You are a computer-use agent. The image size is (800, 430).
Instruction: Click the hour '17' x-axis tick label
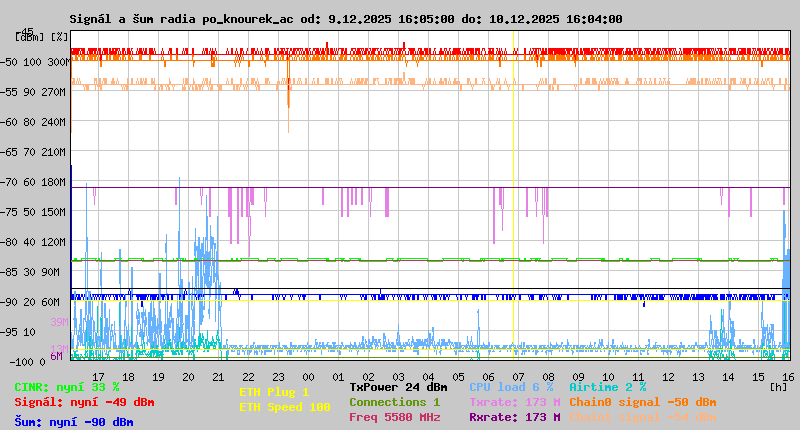tap(98, 377)
